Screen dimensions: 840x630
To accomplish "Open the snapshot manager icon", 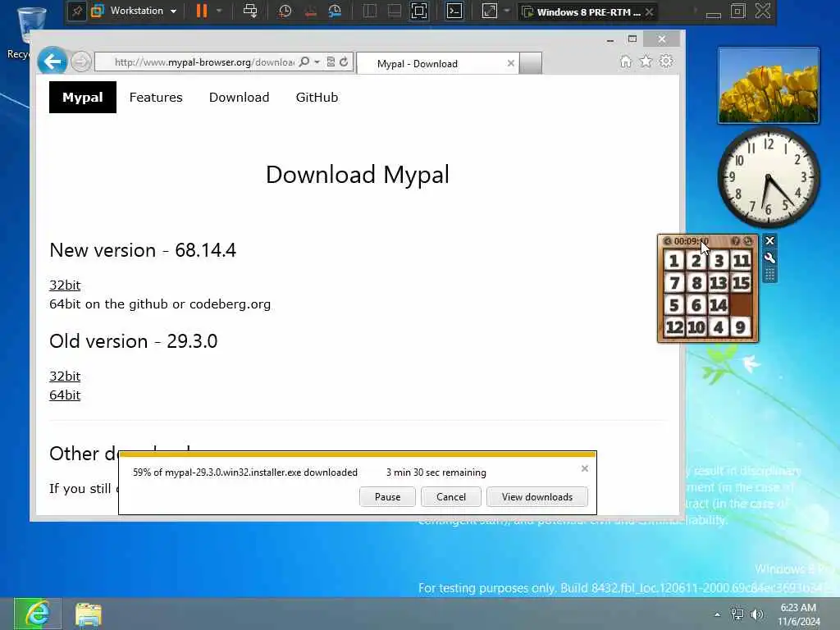I will 335,11.
